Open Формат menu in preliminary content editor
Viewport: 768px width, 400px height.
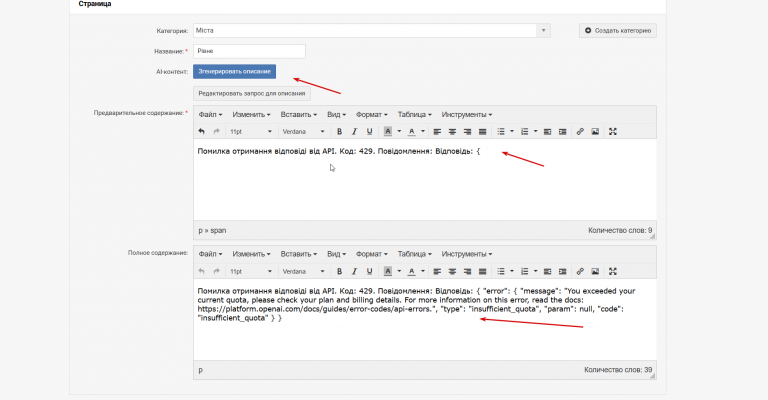click(372, 115)
